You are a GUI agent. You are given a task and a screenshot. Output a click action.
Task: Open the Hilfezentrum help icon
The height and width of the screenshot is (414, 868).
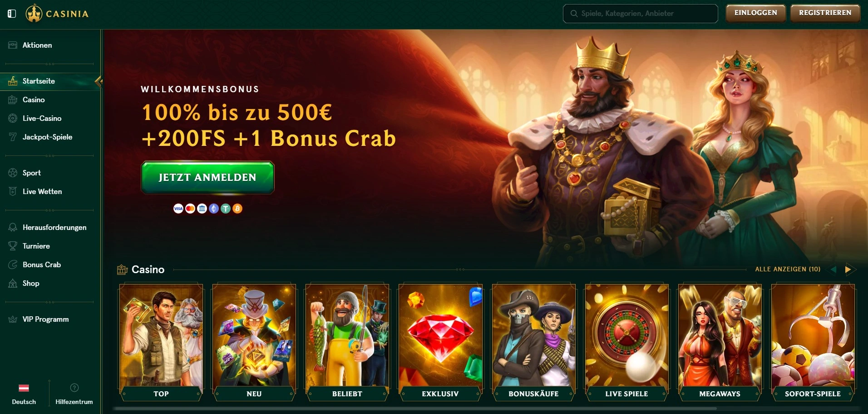click(x=74, y=388)
